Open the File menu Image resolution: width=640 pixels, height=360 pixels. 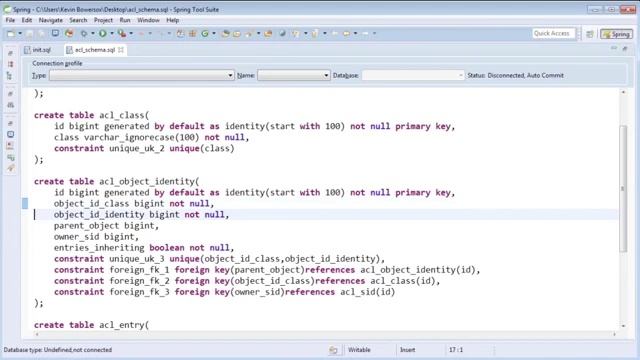click(x=10, y=20)
